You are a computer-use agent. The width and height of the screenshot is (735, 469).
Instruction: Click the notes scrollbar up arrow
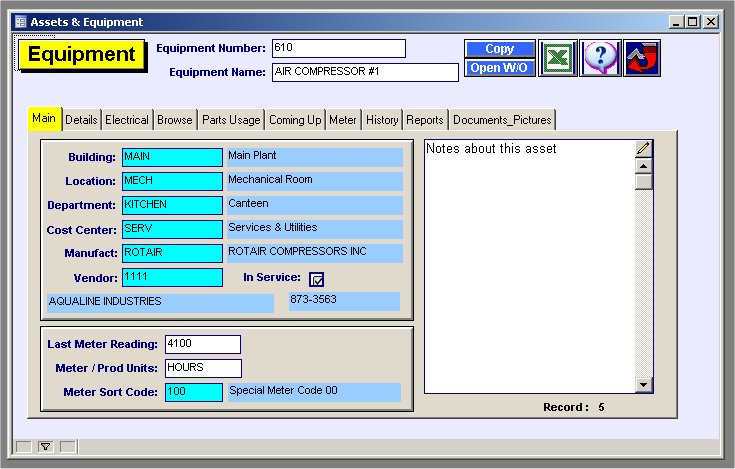pyautogui.click(x=644, y=166)
